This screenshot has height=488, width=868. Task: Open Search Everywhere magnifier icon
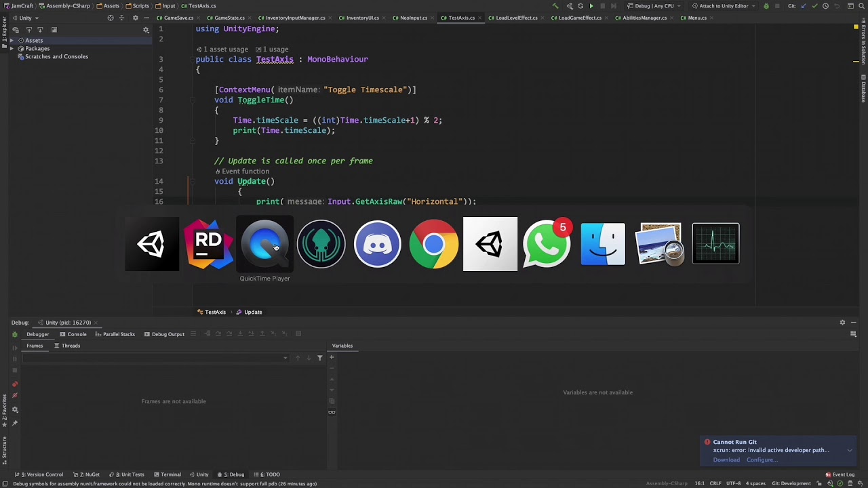click(862, 6)
